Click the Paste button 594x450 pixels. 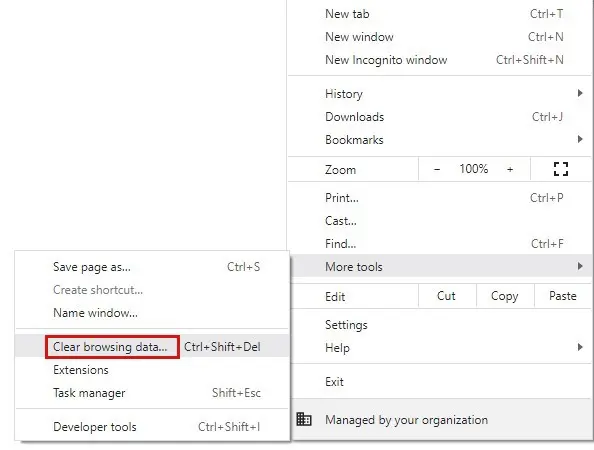tap(563, 296)
